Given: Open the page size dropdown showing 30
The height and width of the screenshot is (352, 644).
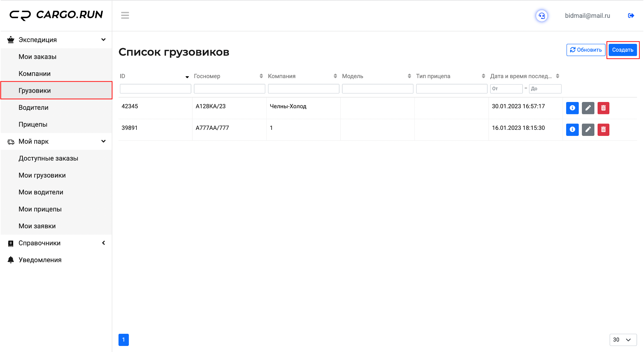Looking at the screenshot, I should pyautogui.click(x=623, y=340).
